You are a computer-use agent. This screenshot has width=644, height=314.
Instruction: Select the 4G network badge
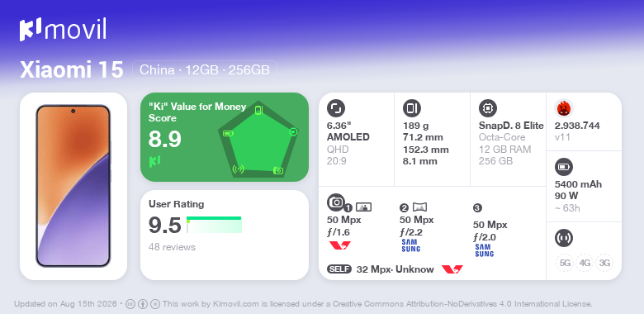pyautogui.click(x=585, y=263)
